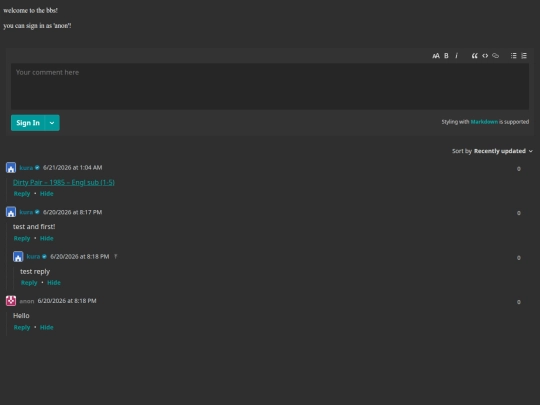The width and height of the screenshot is (540, 405).
Task: Click the heading text-size icon in editor toolbar
Action: [436, 56]
